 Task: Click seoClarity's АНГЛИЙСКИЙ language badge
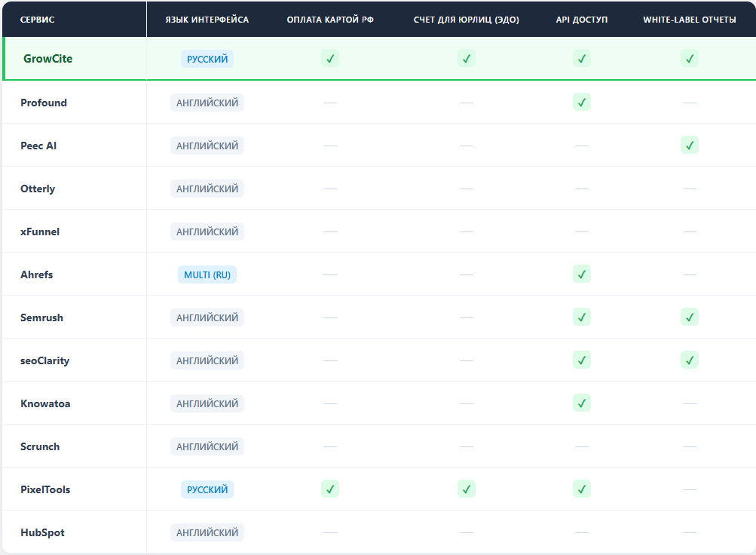(x=207, y=360)
